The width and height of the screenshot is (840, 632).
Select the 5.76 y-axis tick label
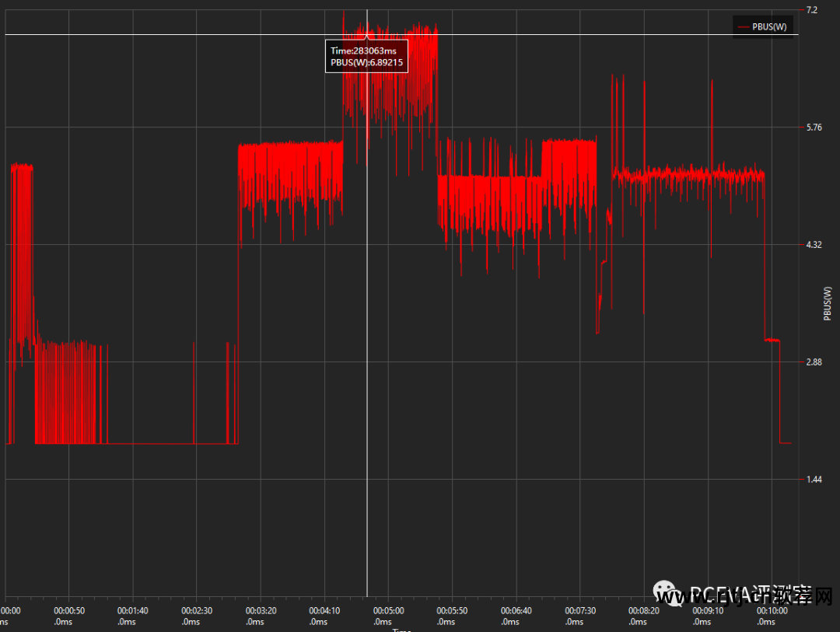814,127
